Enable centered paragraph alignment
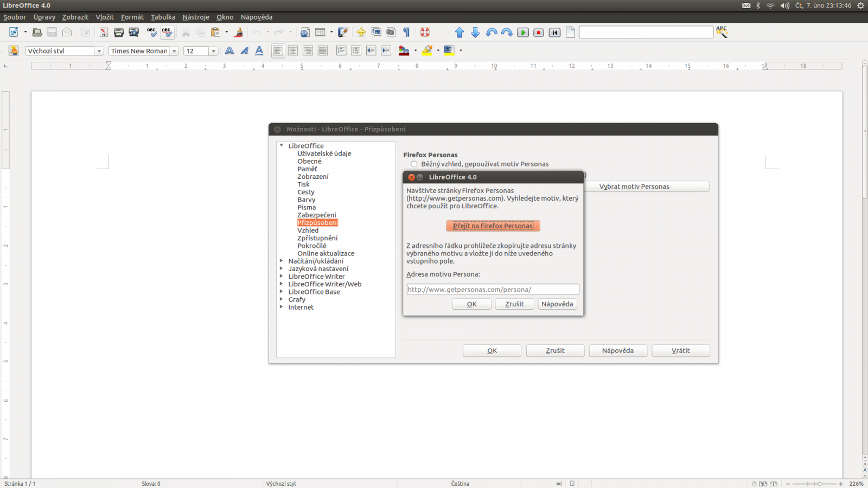The height and width of the screenshot is (488, 868). point(293,50)
